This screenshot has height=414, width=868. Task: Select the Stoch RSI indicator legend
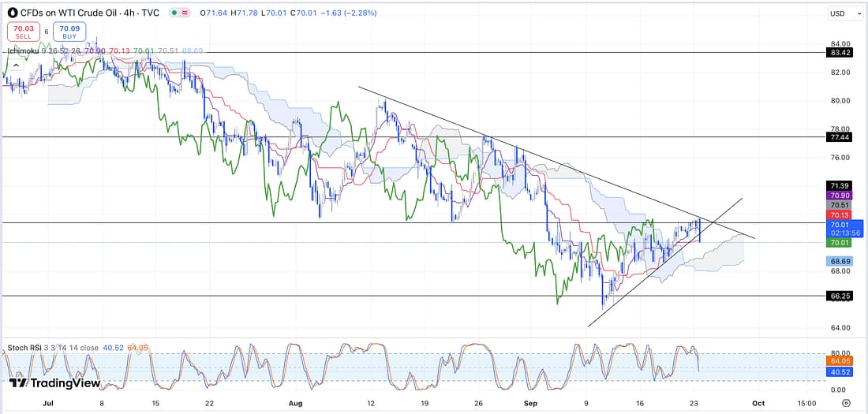(27, 348)
